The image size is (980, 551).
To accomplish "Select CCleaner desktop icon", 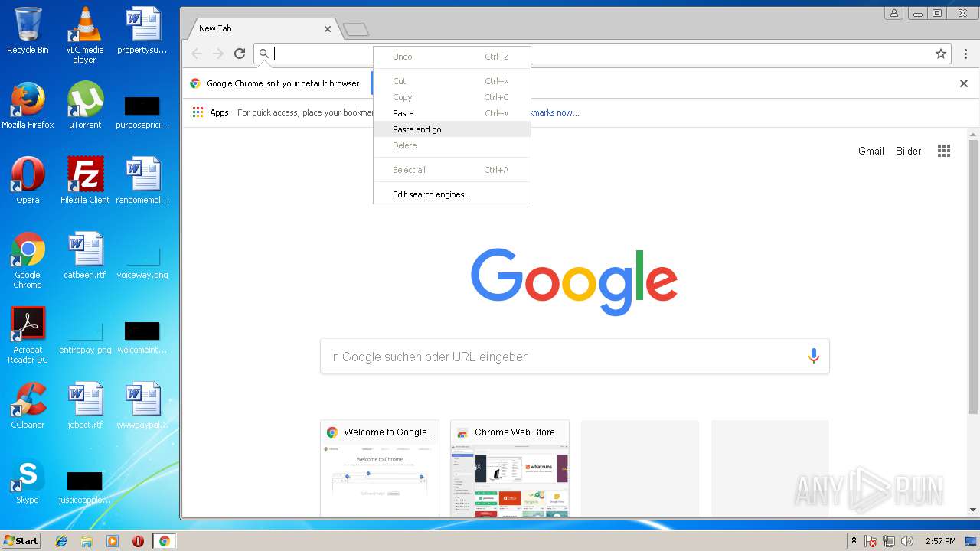I will click(x=28, y=406).
